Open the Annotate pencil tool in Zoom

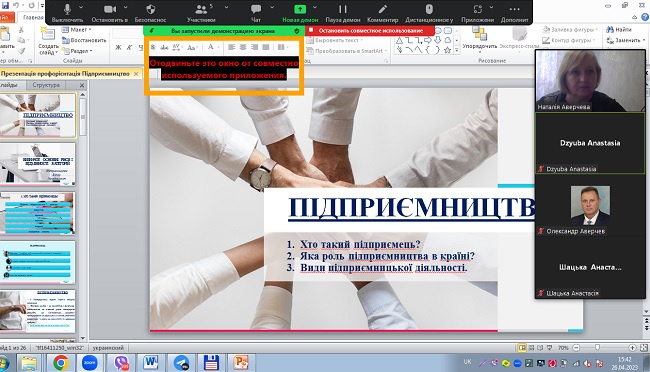pos(383,12)
